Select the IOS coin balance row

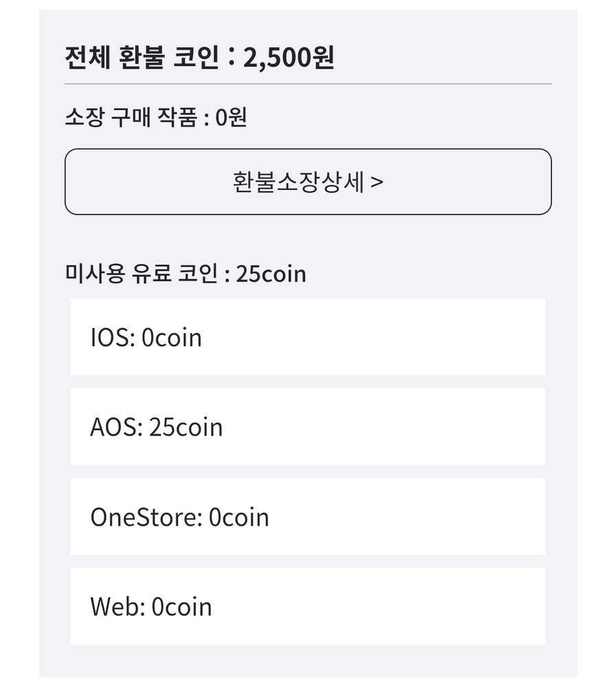point(308,337)
